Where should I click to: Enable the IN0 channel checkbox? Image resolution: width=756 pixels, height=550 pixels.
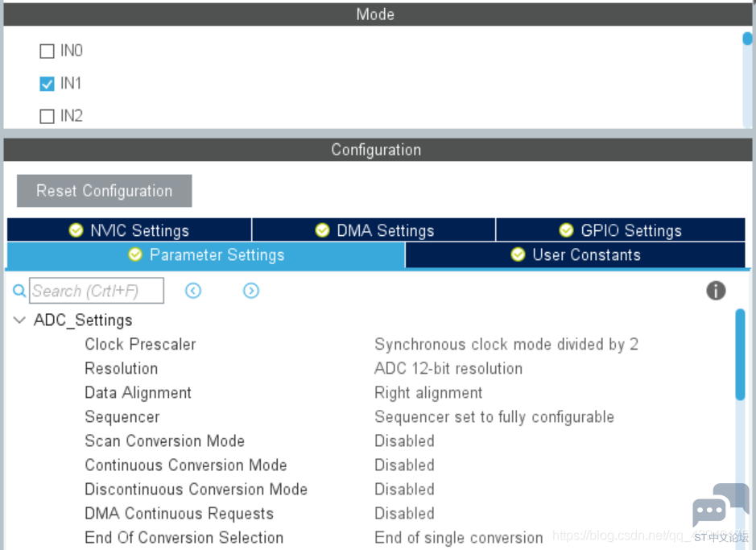click(47, 51)
